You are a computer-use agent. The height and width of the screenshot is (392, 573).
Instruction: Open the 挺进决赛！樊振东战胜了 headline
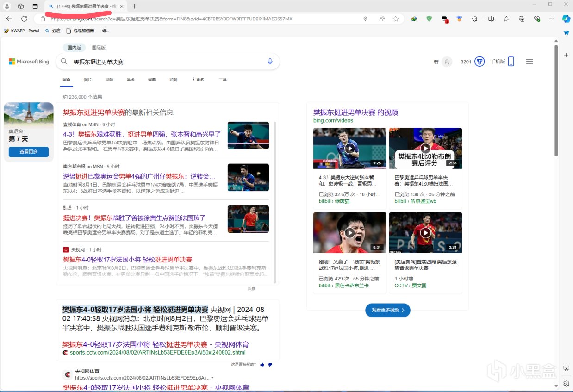click(x=134, y=218)
